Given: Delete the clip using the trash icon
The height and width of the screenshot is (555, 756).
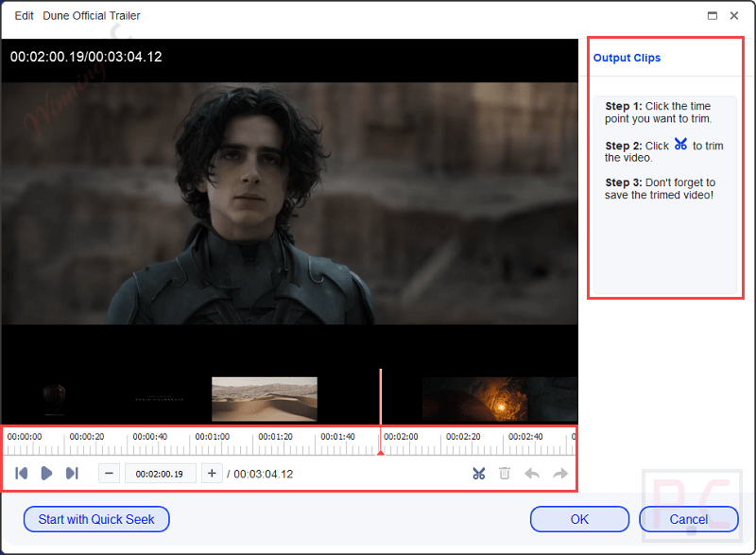Looking at the screenshot, I should point(505,474).
